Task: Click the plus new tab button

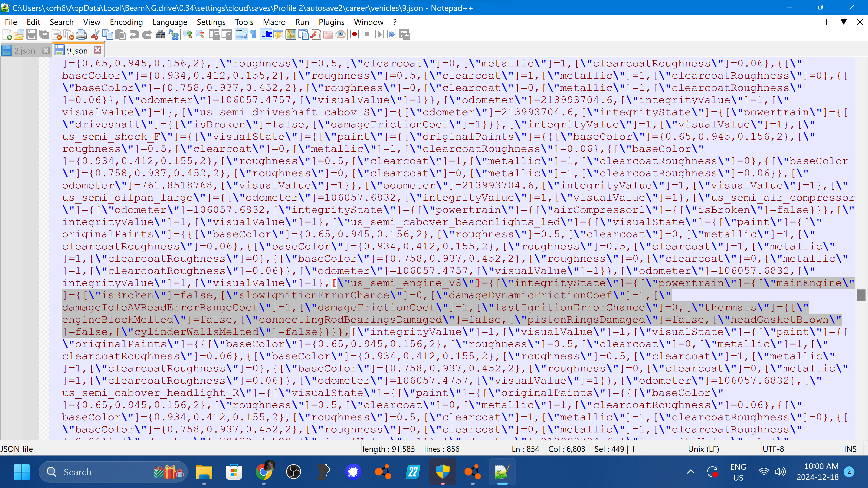Action: pyautogui.click(x=827, y=22)
